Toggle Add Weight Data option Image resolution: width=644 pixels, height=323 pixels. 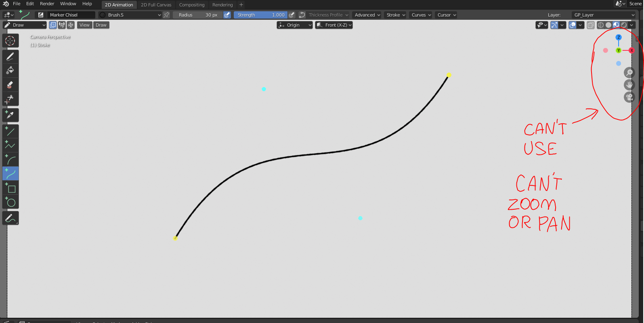pos(62,25)
